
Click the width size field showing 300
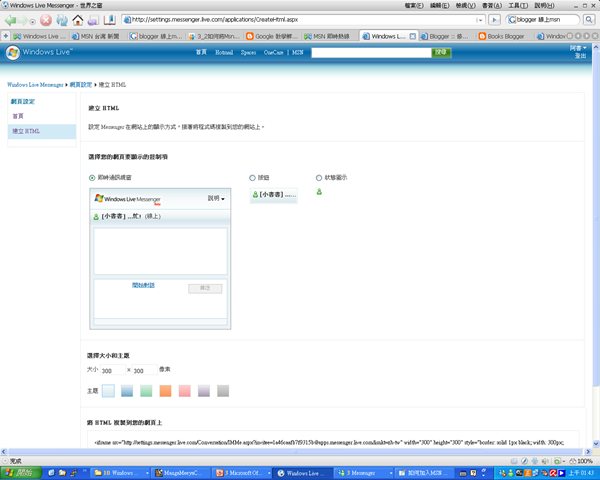(112, 370)
